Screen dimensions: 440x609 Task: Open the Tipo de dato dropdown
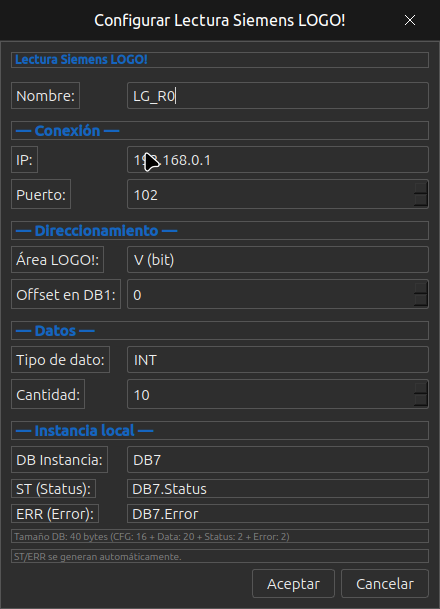(278, 360)
